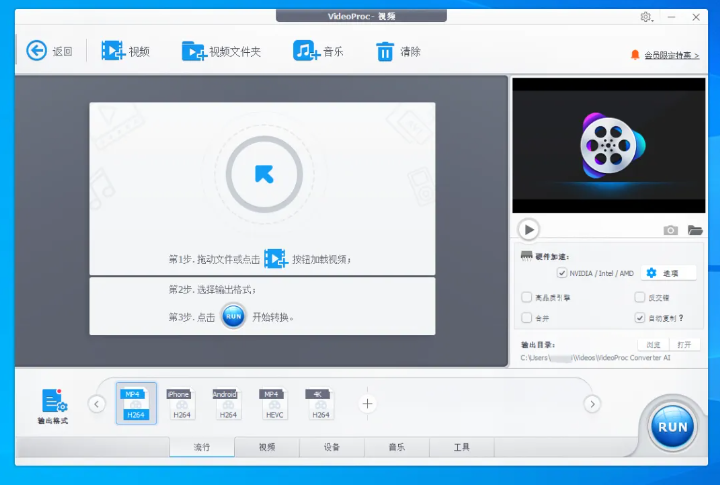
Task: Add a video folder via 视频文件夹
Action: pos(221,51)
